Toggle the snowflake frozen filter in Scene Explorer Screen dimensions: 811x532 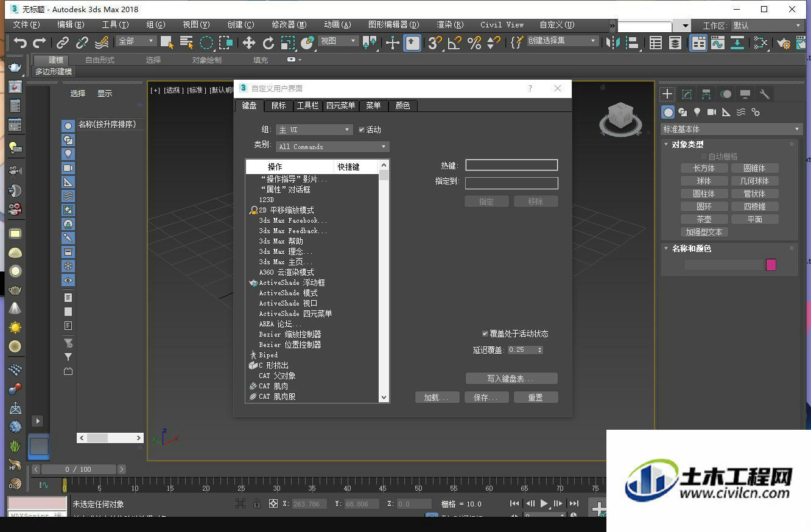point(68,266)
